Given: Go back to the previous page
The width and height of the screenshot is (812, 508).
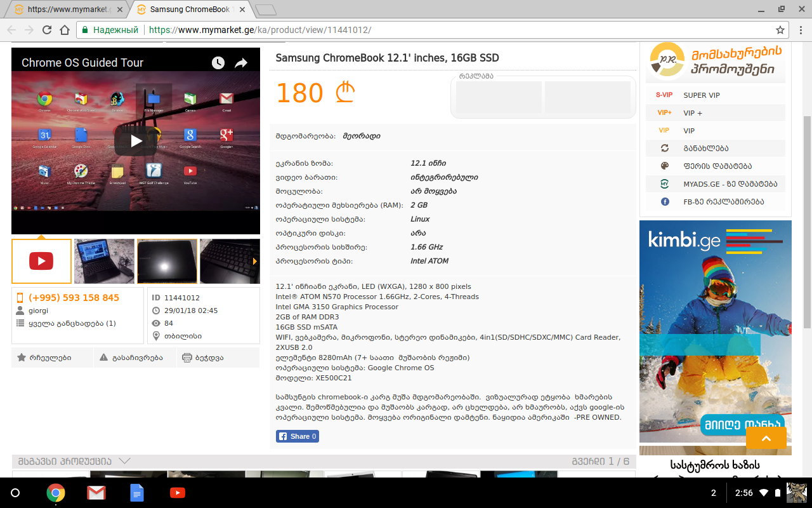Looking at the screenshot, I should coord(11,30).
